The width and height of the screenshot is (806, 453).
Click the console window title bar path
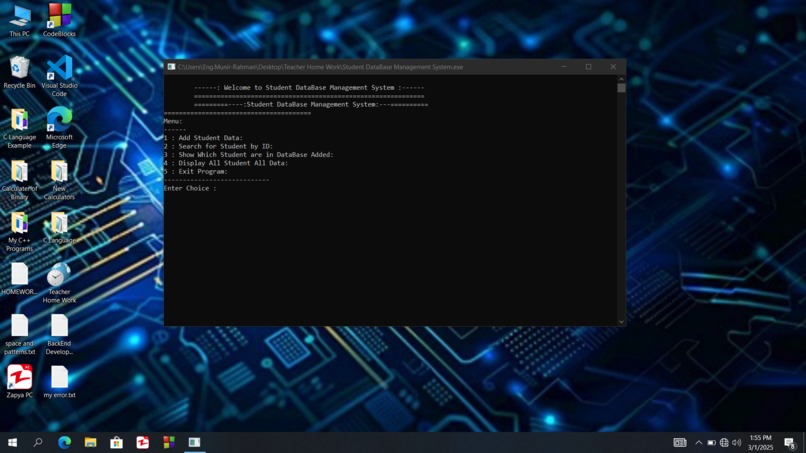tap(320, 67)
